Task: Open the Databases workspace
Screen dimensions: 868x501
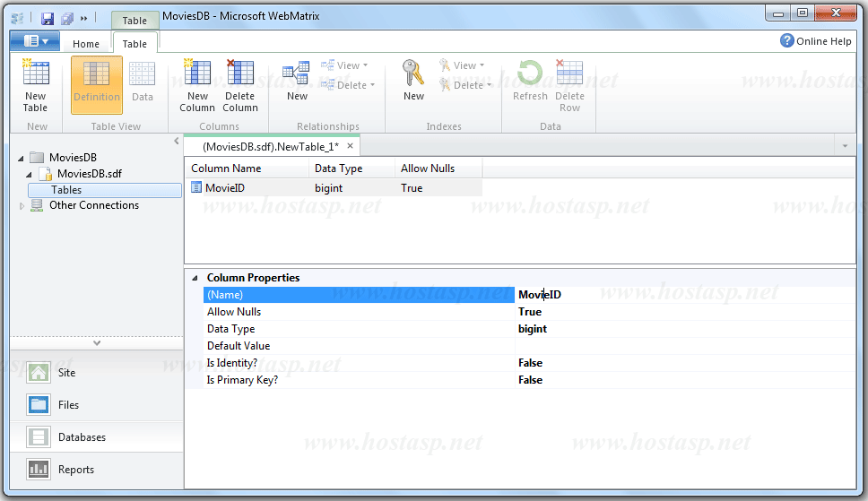Action: pyautogui.click(x=96, y=436)
